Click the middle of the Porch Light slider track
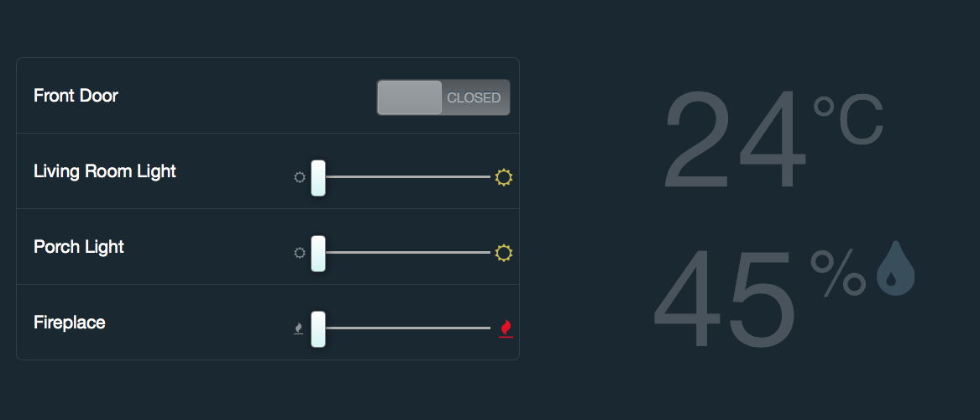Image resolution: width=980 pixels, height=420 pixels. pyautogui.click(x=405, y=253)
